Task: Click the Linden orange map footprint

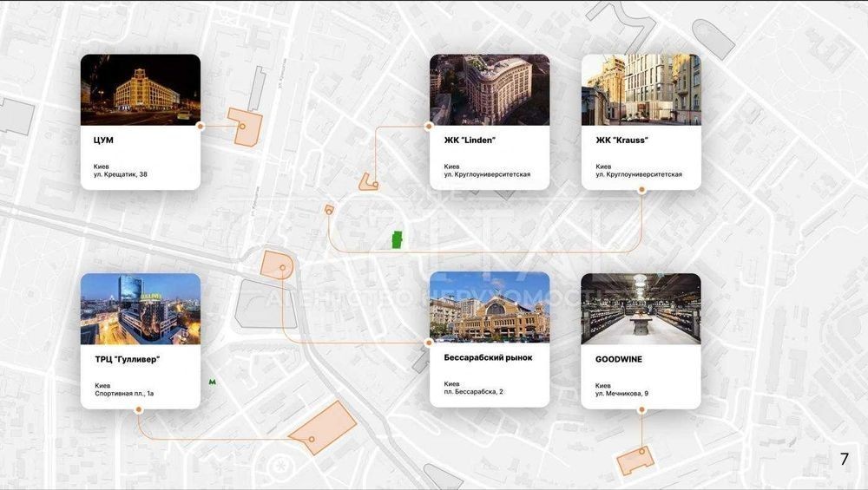Action: point(368,182)
